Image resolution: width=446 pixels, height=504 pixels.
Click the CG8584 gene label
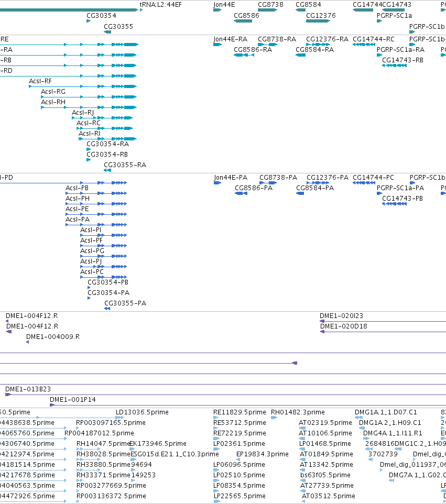308,5
